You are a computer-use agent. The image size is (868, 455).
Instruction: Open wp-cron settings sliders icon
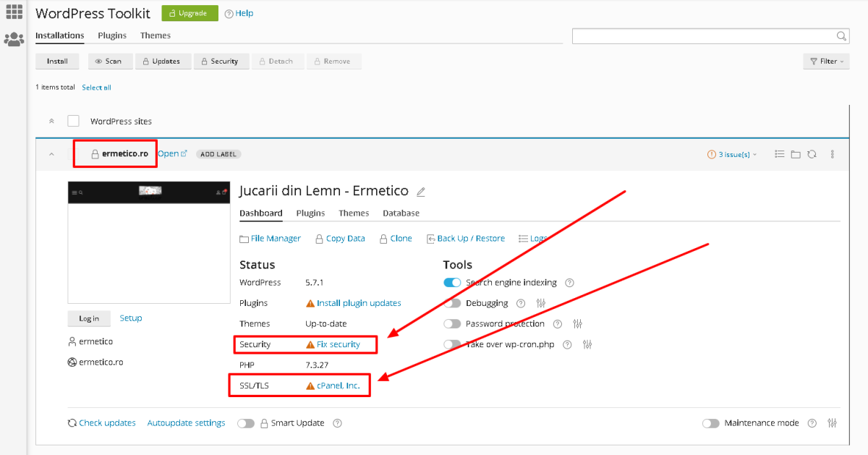(x=587, y=344)
